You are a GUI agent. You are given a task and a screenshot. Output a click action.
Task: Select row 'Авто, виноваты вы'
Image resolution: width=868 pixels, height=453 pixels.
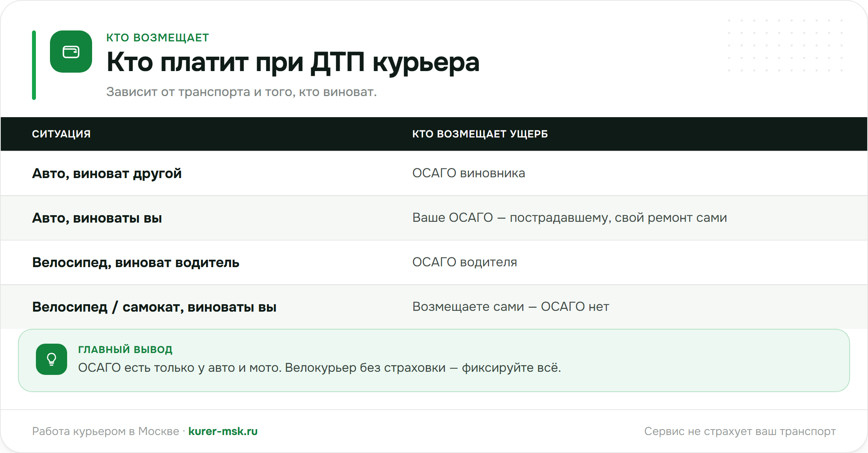(434, 218)
